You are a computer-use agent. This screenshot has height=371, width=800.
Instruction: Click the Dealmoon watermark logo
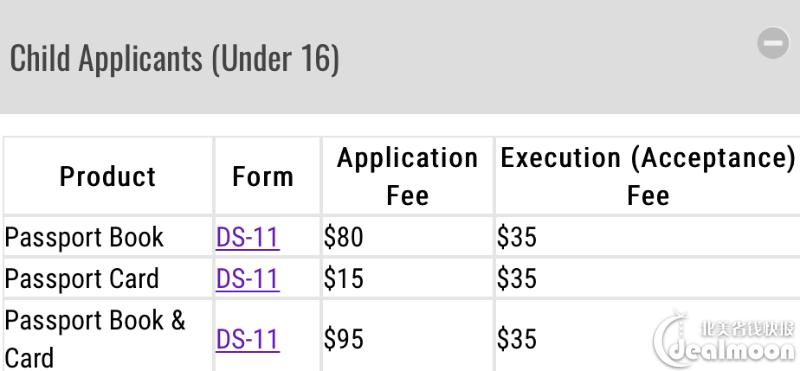(x=724, y=343)
